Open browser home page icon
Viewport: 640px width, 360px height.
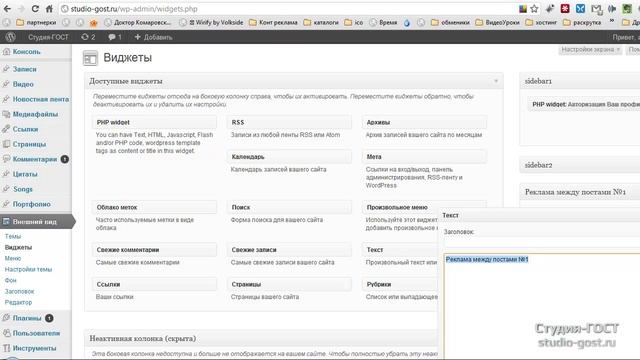click(49, 9)
